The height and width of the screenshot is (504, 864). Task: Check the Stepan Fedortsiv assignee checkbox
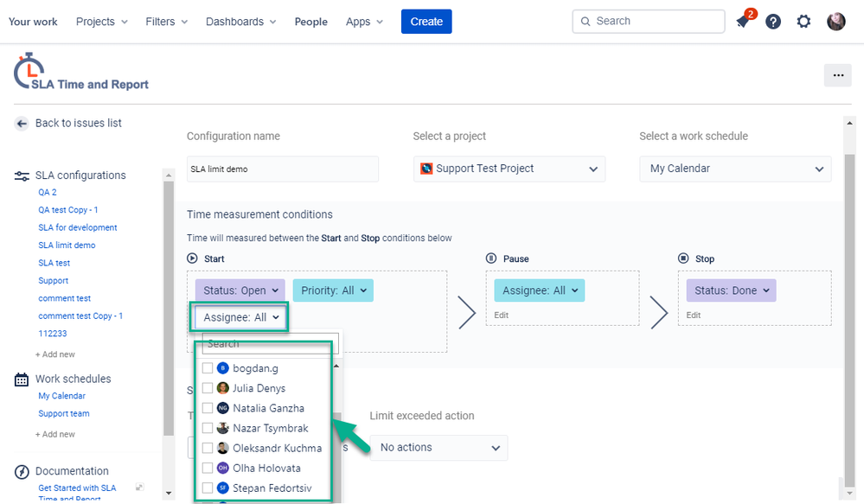pyautogui.click(x=208, y=488)
